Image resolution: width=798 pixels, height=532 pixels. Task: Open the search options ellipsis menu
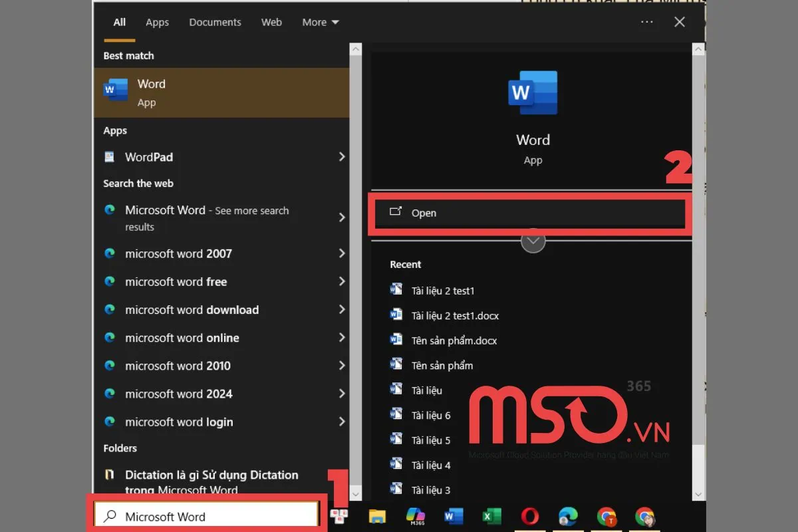[646, 22]
